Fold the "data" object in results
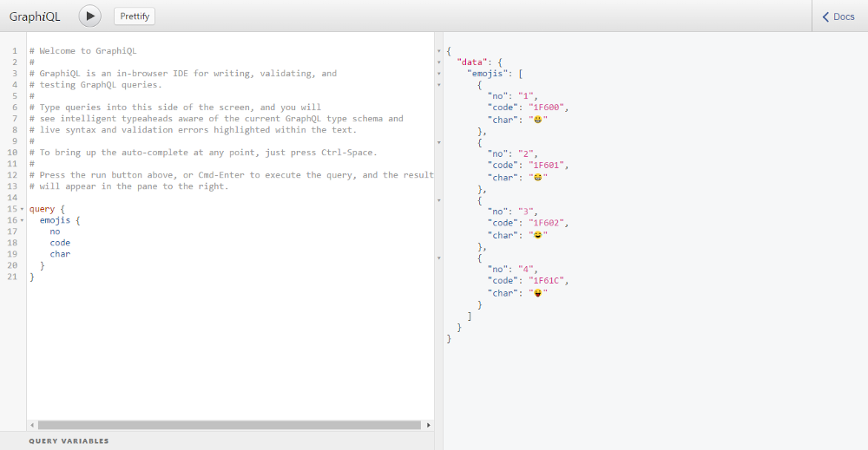868x450 pixels. pos(439,62)
